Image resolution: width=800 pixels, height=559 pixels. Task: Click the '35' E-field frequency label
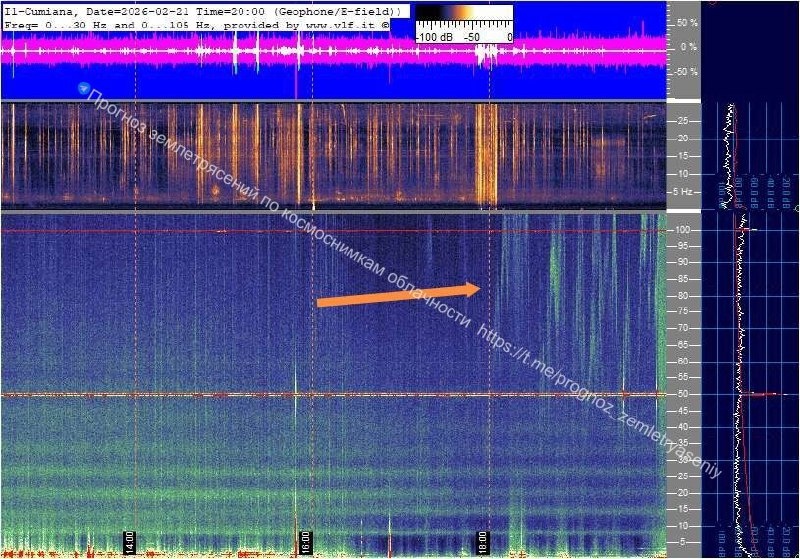[683, 443]
